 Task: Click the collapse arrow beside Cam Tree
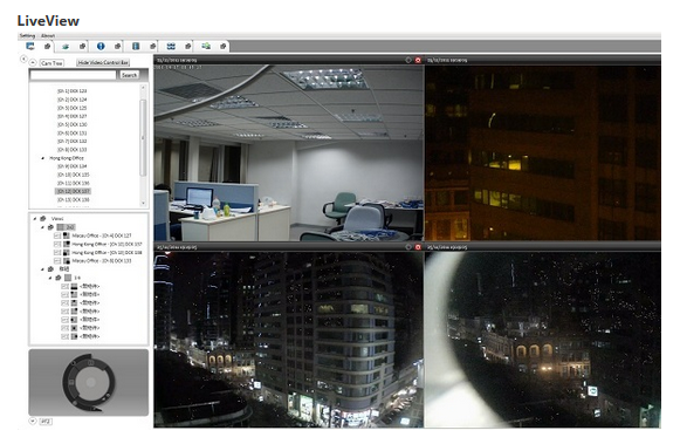click(34, 62)
